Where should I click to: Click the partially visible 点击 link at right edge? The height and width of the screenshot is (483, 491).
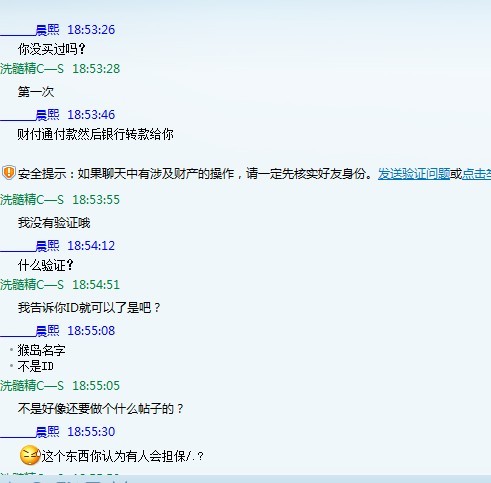tap(477, 174)
